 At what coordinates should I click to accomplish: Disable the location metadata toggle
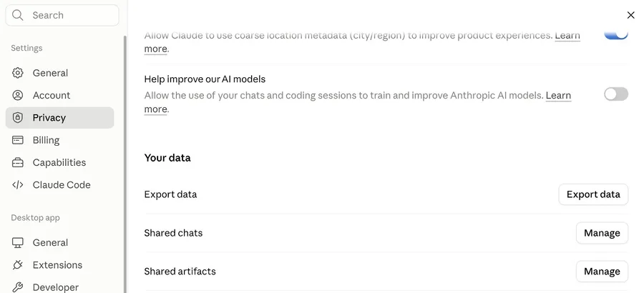point(615,34)
